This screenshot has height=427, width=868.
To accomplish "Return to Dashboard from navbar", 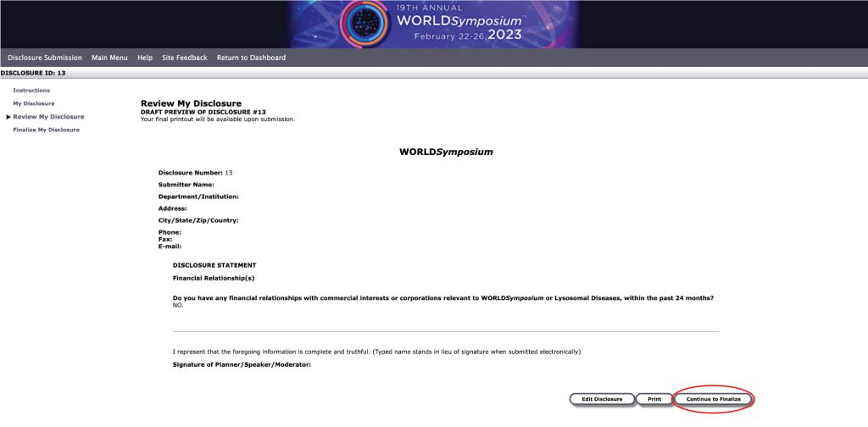I will click(251, 58).
